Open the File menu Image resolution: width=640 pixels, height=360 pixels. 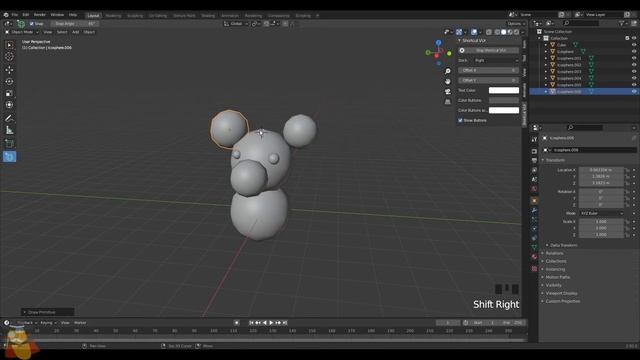(x=15, y=15)
